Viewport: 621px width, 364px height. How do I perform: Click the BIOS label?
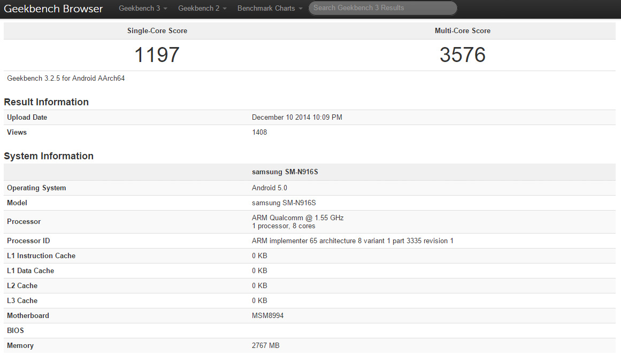[16, 331]
